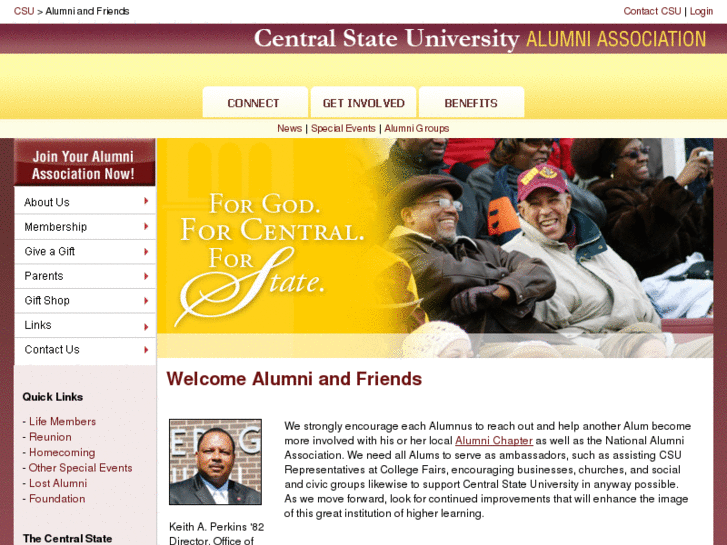This screenshot has width=727, height=545.
Task: Expand Parents menu arrow icon
Action: point(146,276)
